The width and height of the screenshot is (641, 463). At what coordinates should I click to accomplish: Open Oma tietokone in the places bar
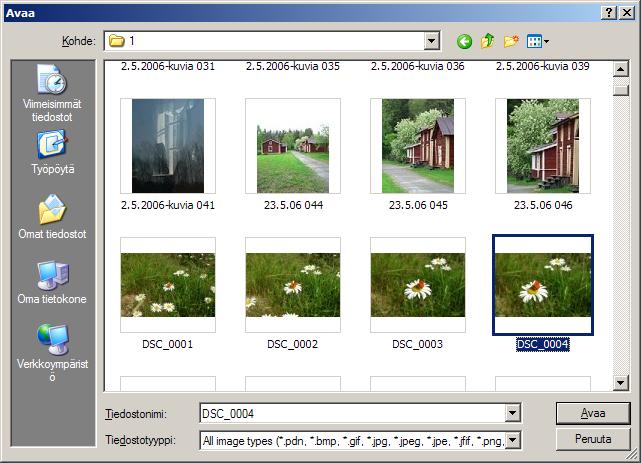click(x=52, y=282)
